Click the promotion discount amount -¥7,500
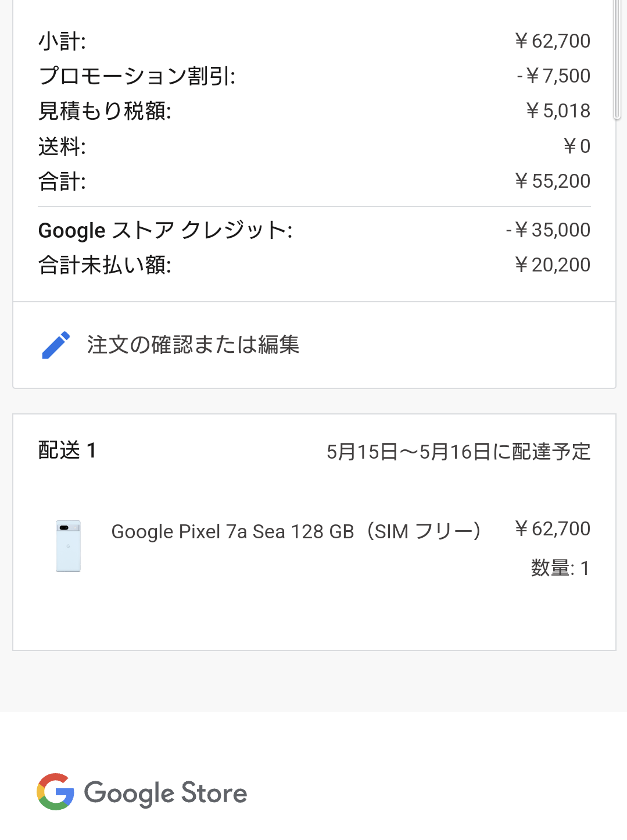Viewport: 627px width, 840px height. [553, 76]
